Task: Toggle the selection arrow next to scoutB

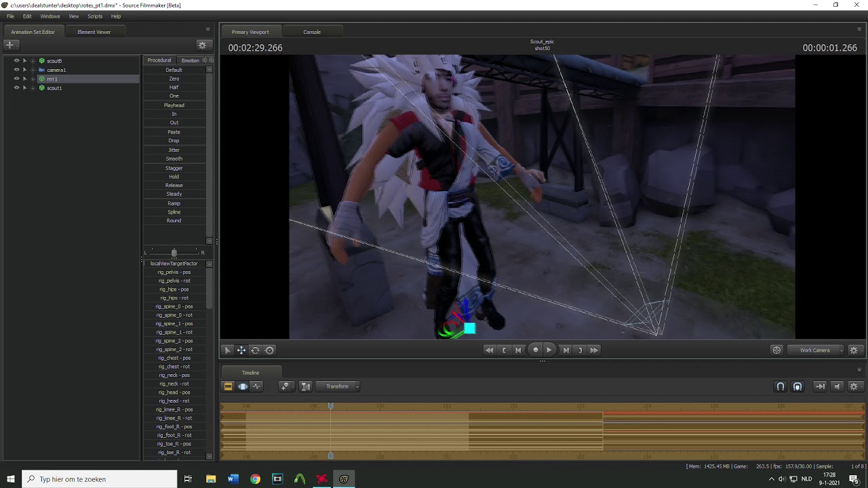Action: [25, 61]
